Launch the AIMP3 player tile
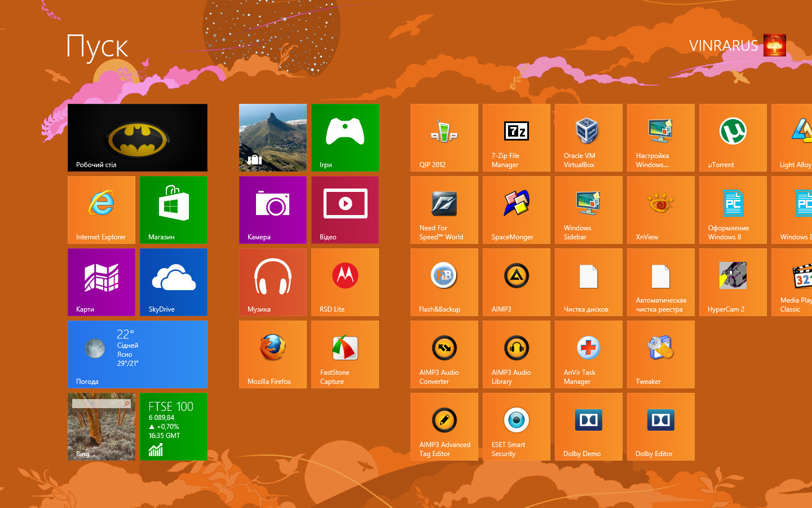Image resolution: width=812 pixels, height=508 pixels. coord(517,282)
